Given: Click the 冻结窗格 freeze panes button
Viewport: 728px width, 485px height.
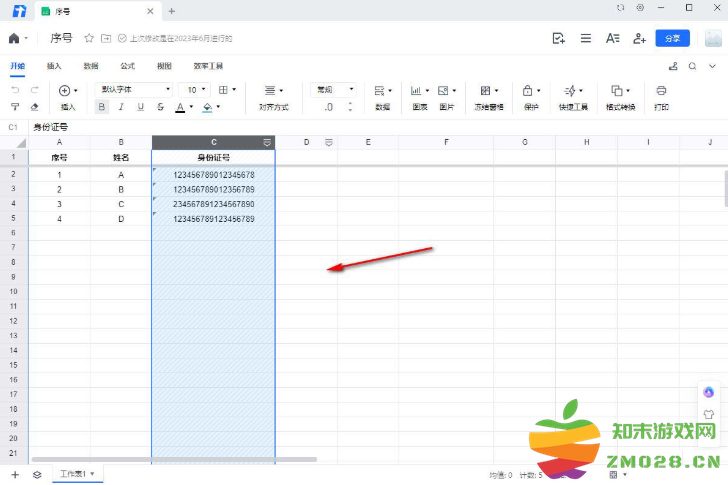Looking at the screenshot, I should point(488,96).
